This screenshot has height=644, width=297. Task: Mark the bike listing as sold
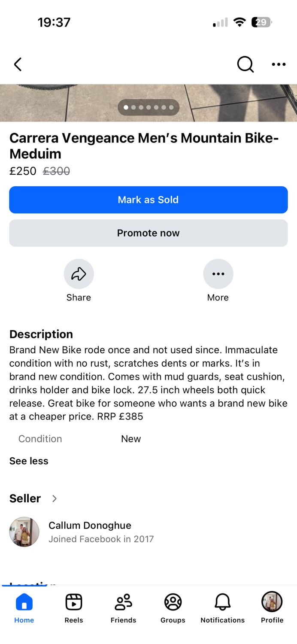point(148,200)
